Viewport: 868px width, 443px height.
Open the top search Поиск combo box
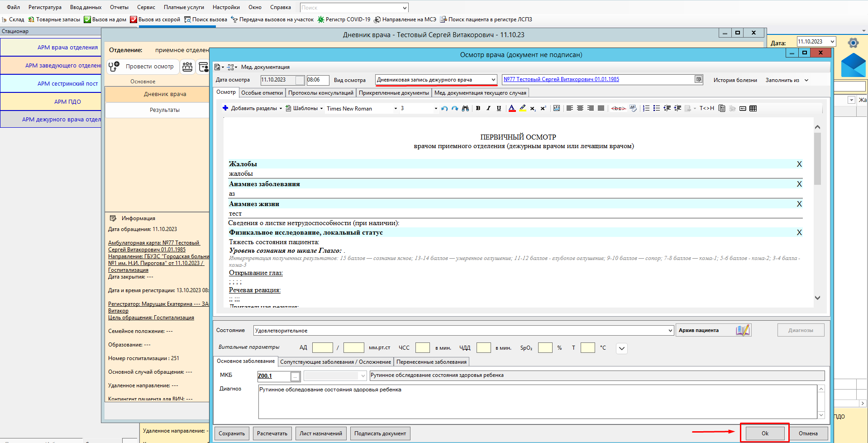pos(354,8)
